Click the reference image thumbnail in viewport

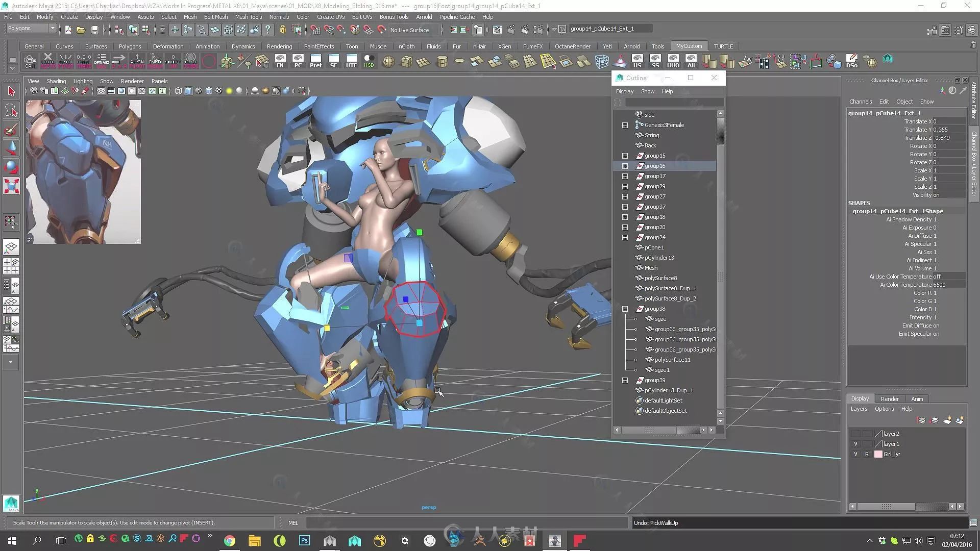point(83,171)
